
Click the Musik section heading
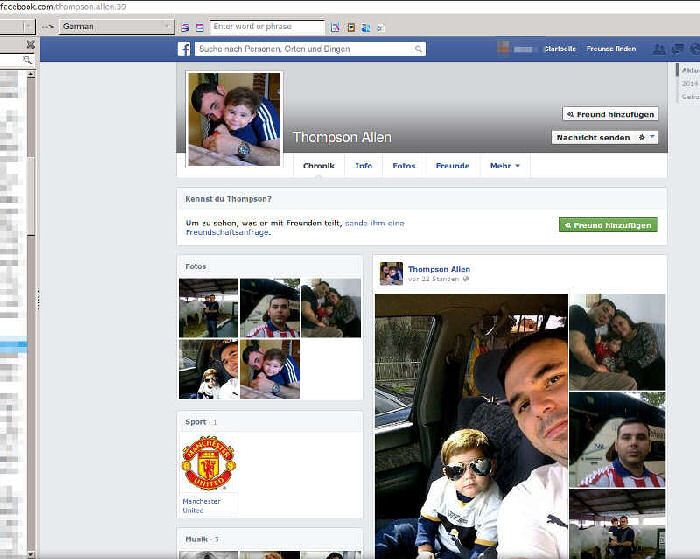tap(196, 539)
